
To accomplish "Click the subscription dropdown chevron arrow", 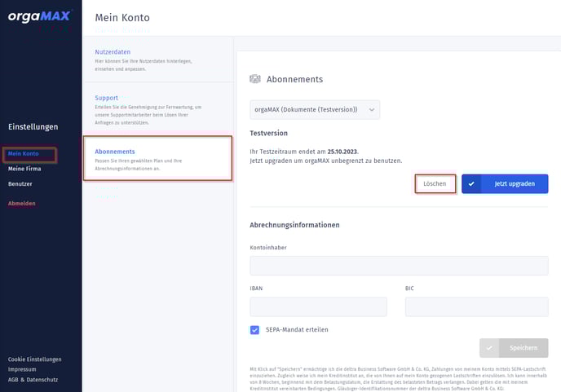I will [372, 110].
